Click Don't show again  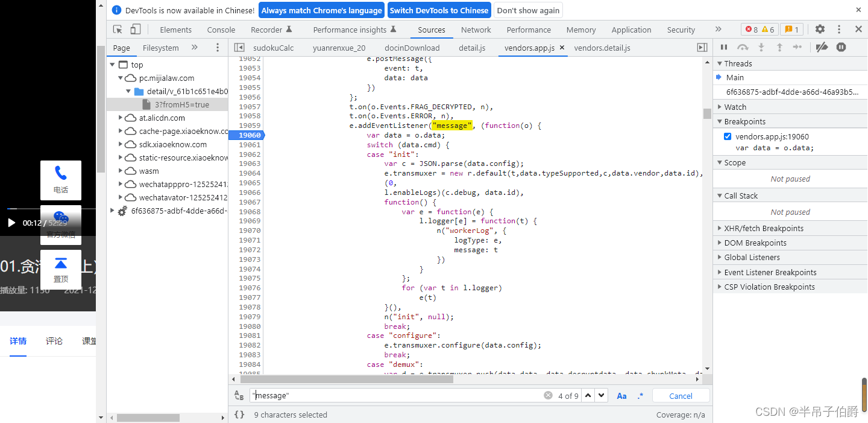coord(529,10)
